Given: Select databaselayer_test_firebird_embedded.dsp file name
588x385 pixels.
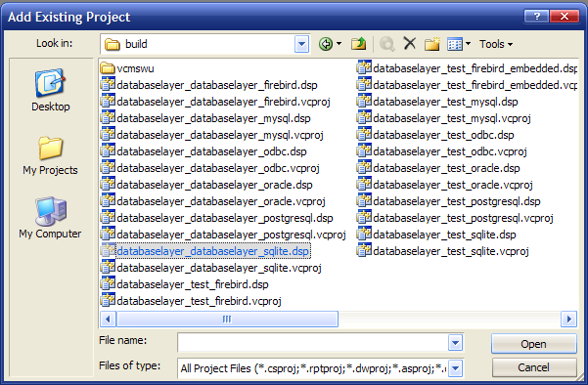Looking at the screenshot, I should (x=475, y=68).
